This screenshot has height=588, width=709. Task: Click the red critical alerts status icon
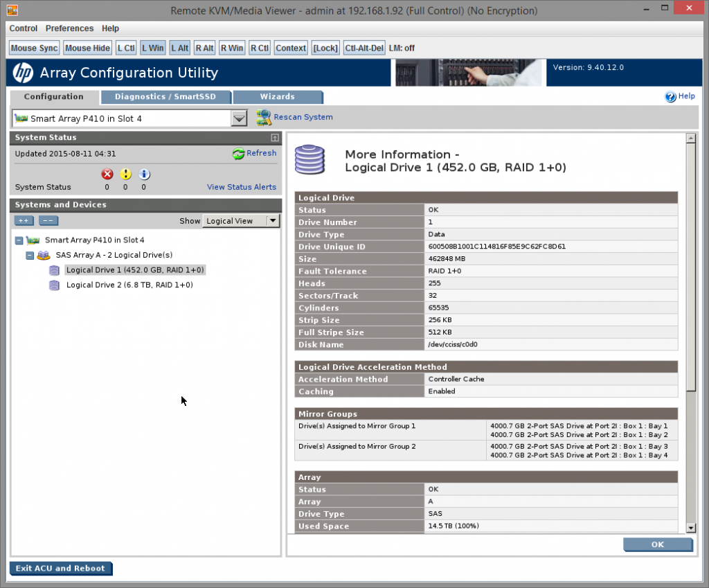pyautogui.click(x=107, y=175)
